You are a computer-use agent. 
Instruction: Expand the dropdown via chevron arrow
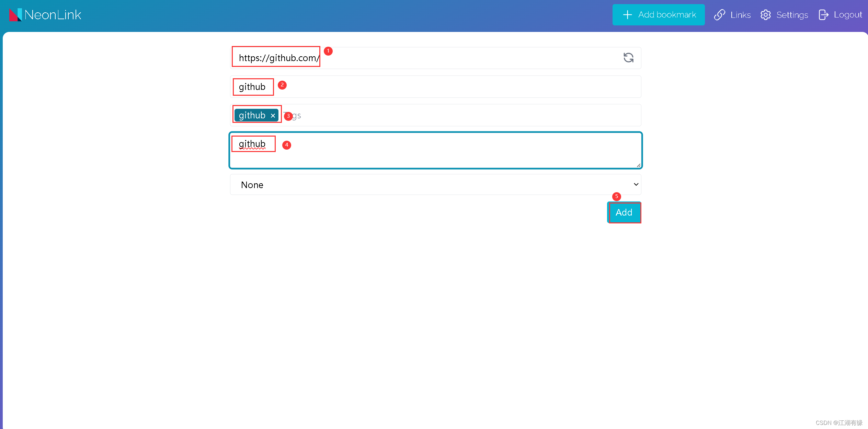(636, 185)
